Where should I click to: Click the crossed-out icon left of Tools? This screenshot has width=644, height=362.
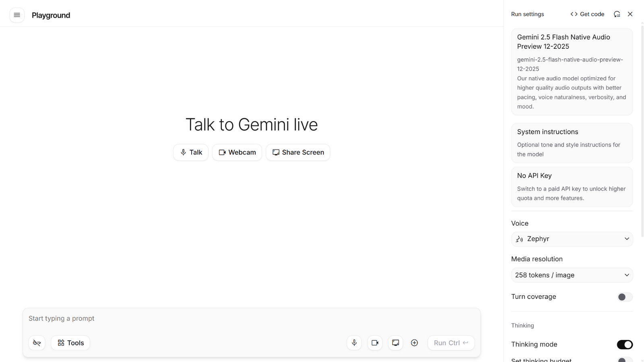[x=37, y=343]
